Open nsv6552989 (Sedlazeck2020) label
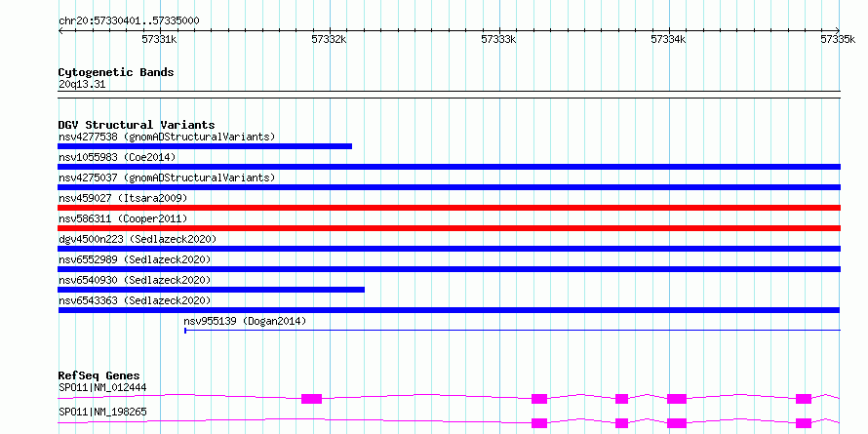Viewport: 868px width, 434px height. pyautogui.click(x=135, y=259)
